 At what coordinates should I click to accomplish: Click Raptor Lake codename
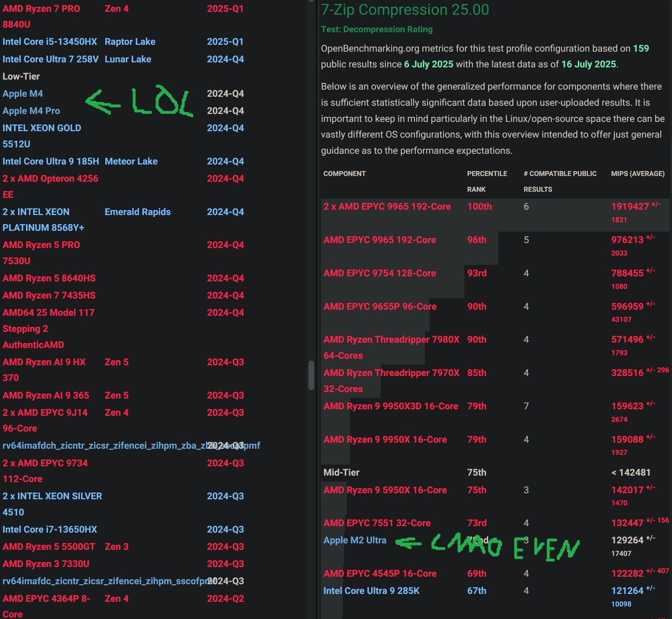[130, 42]
